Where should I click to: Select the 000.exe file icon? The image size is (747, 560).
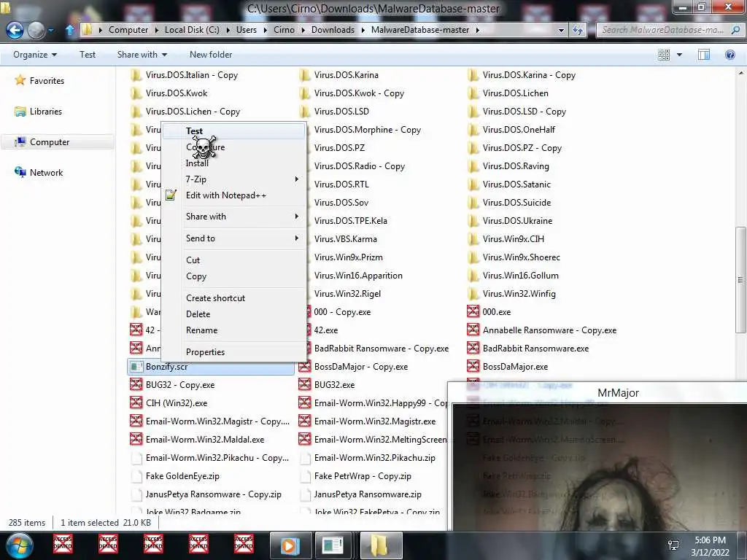pos(473,312)
